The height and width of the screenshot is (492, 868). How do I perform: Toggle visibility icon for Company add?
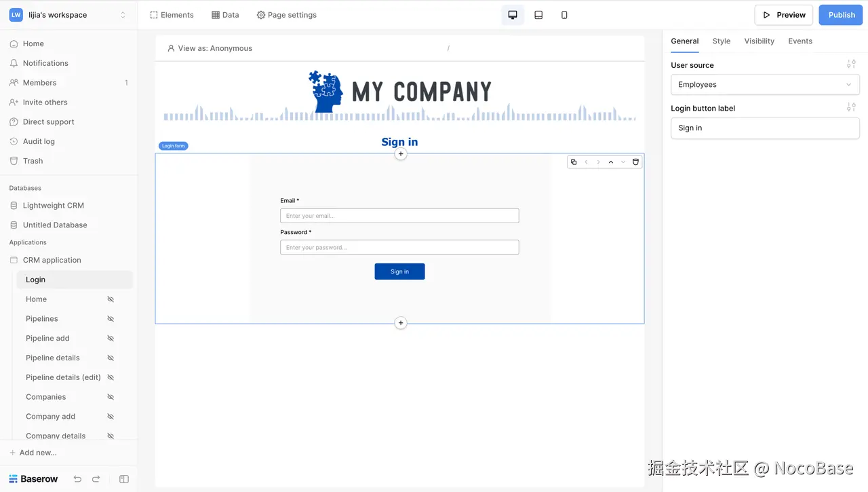[x=111, y=417]
